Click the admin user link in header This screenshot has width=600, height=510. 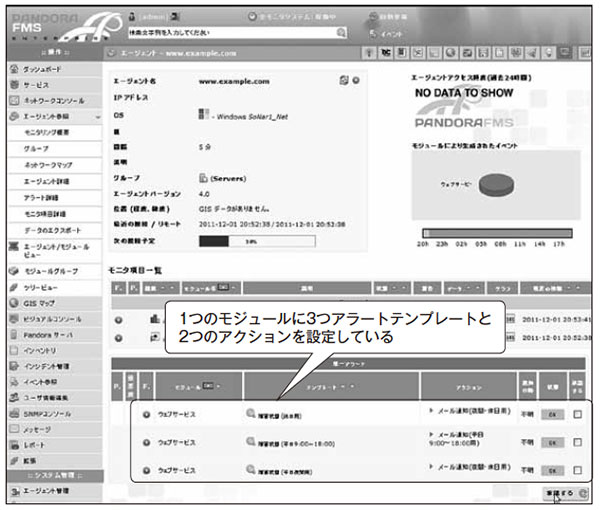[153, 17]
